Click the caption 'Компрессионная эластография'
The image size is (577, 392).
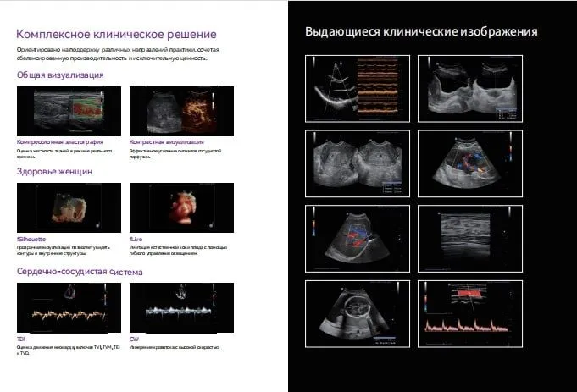60,142
